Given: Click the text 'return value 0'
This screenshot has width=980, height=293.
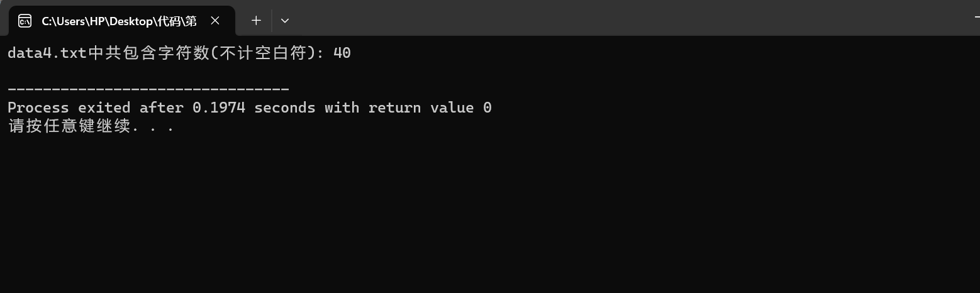Looking at the screenshot, I should tap(430, 108).
